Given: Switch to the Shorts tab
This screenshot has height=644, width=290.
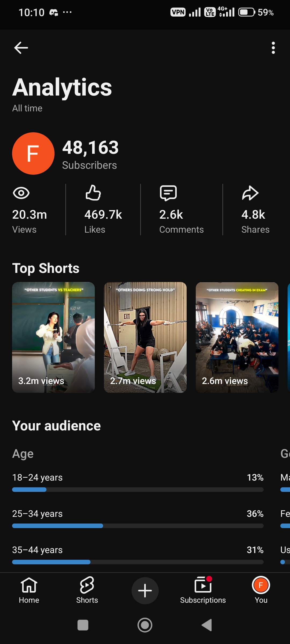Looking at the screenshot, I should coord(87,590).
